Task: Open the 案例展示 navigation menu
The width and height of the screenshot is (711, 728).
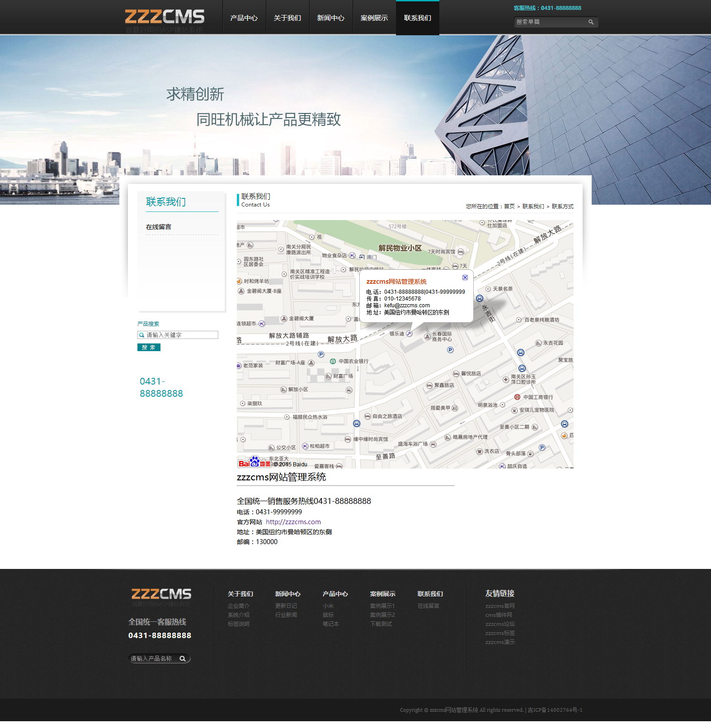Action: [374, 18]
